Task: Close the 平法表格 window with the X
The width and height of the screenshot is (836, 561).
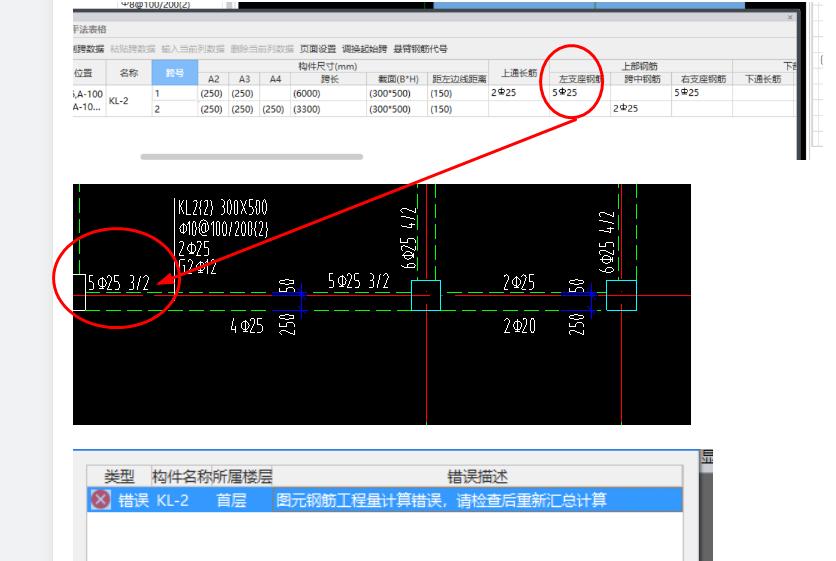Action: 790,17
